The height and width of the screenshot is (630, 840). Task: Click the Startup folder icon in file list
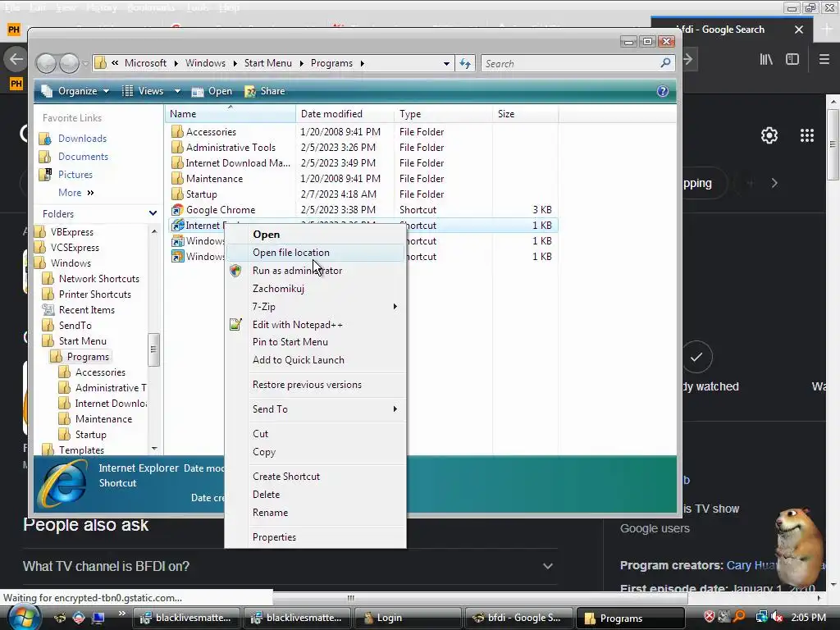pos(177,194)
